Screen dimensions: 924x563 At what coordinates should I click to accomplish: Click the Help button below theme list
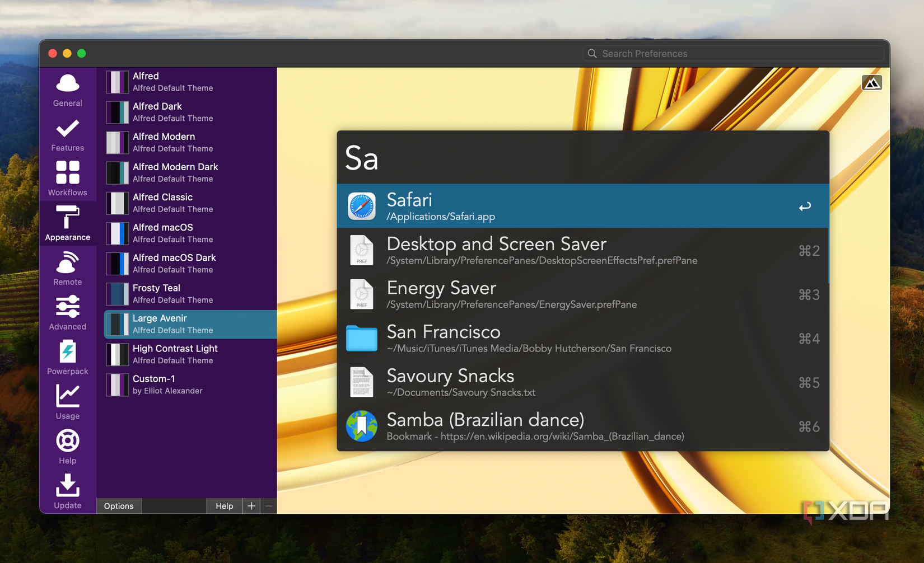pyautogui.click(x=224, y=506)
